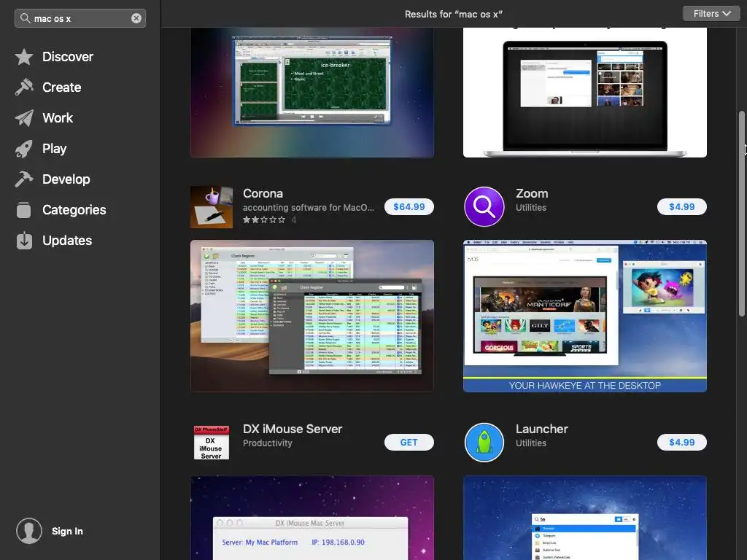The width and height of the screenshot is (747, 560).
Task: Go to the Discover section
Action: point(68,57)
